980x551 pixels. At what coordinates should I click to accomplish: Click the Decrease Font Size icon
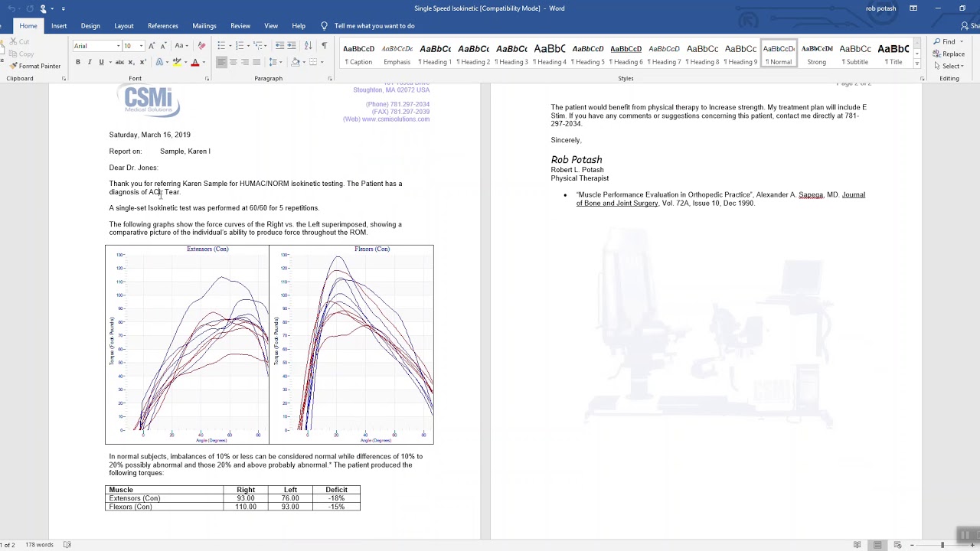tap(163, 46)
